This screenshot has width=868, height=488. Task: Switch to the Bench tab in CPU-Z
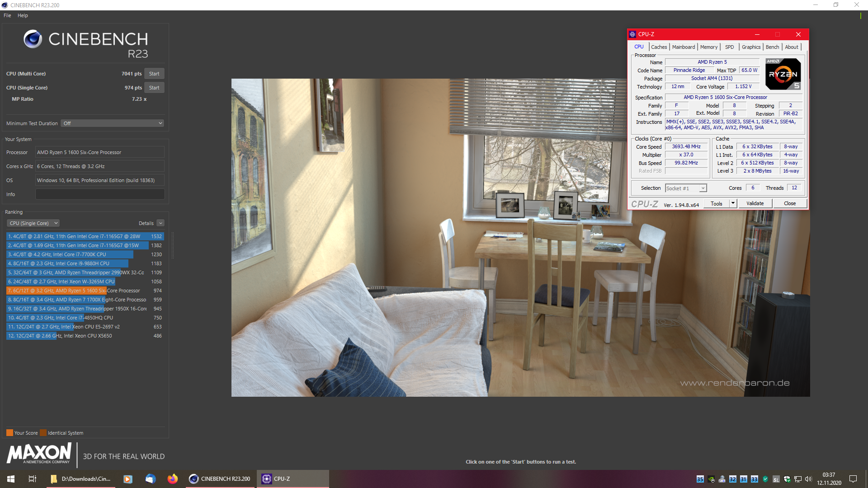click(x=772, y=47)
